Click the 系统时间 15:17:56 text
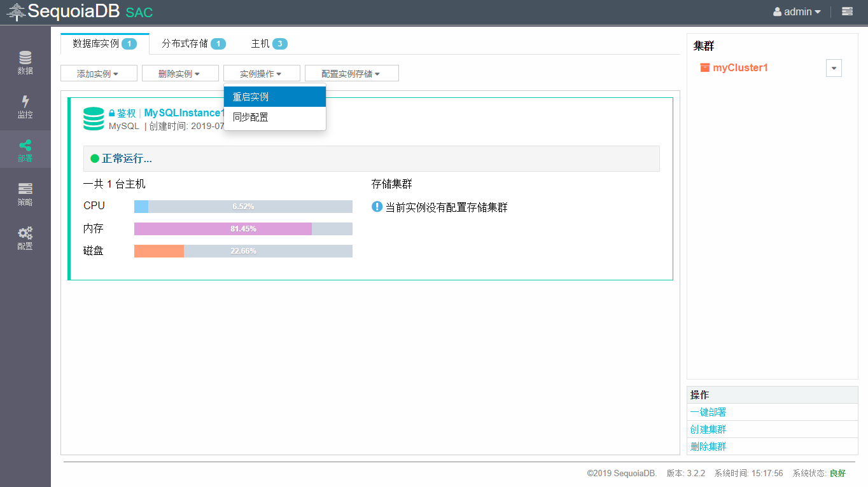868x487 pixels. pyautogui.click(x=749, y=473)
